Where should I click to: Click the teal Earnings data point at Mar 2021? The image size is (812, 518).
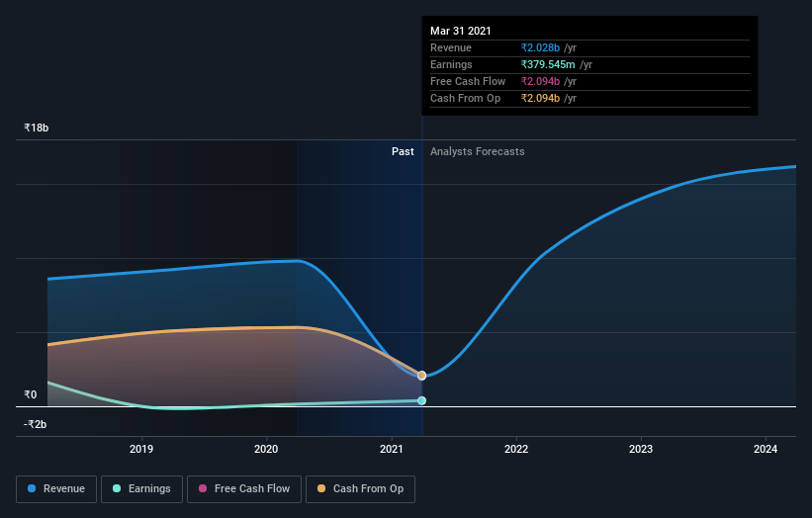coord(422,400)
